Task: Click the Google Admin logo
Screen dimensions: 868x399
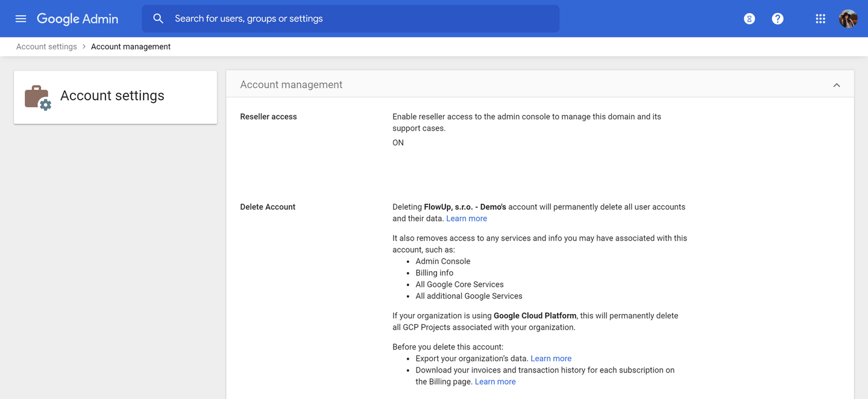Action: click(77, 19)
